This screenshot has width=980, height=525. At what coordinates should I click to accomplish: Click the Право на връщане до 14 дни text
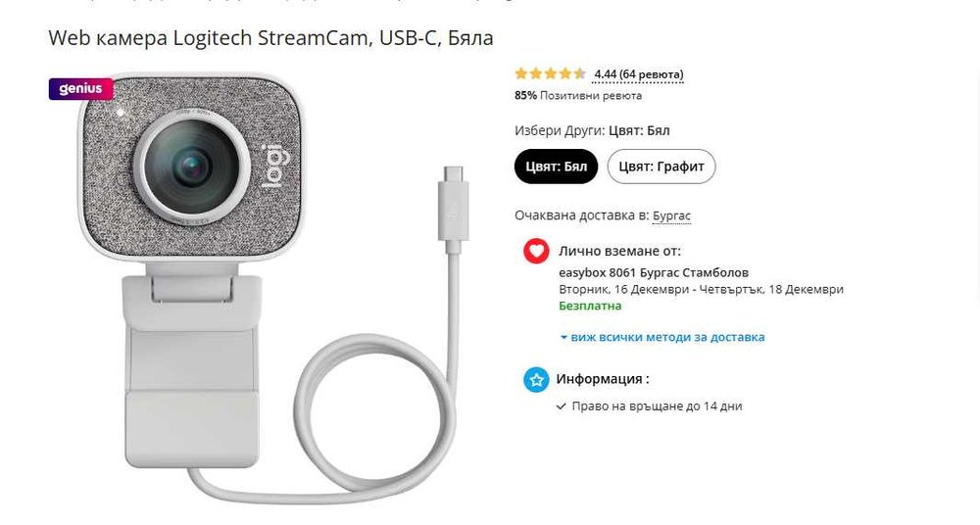657,406
